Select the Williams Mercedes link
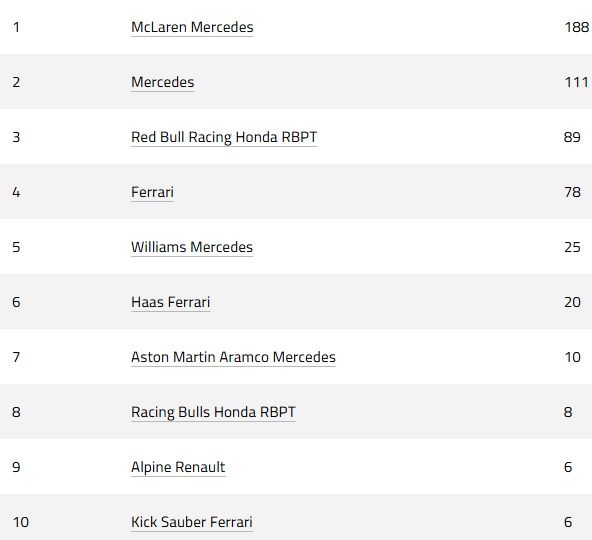592x540 pixels. pos(192,247)
